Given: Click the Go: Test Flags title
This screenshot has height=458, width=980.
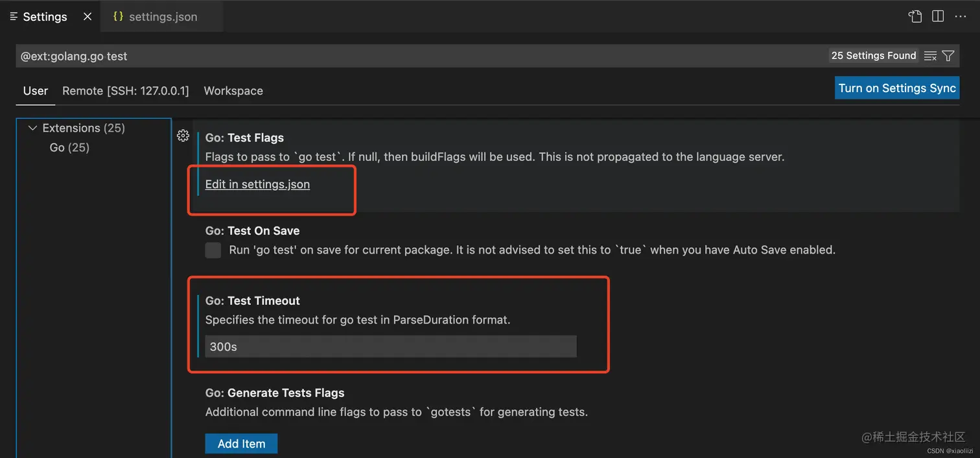Looking at the screenshot, I should pos(244,138).
